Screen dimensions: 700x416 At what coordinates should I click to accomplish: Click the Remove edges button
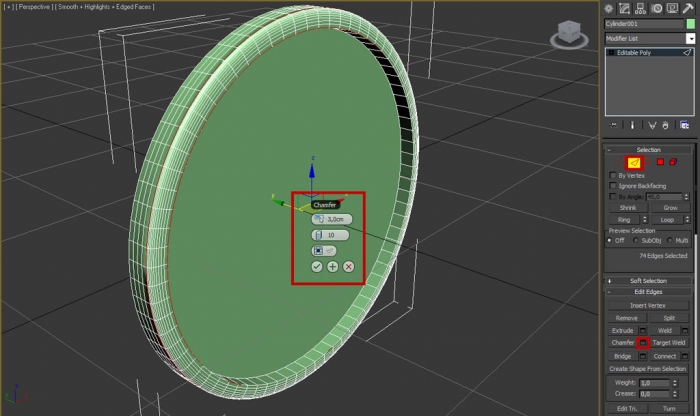click(x=627, y=318)
